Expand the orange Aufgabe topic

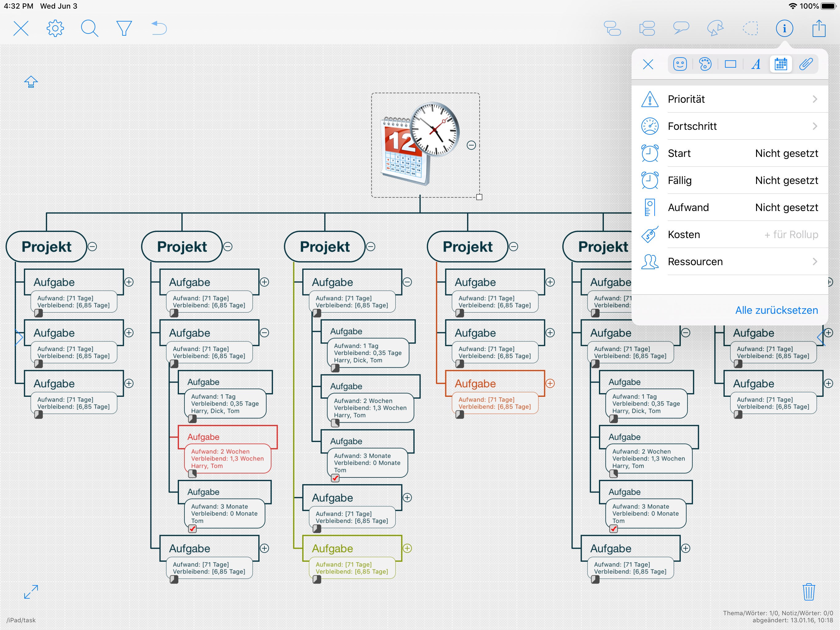coord(550,383)
